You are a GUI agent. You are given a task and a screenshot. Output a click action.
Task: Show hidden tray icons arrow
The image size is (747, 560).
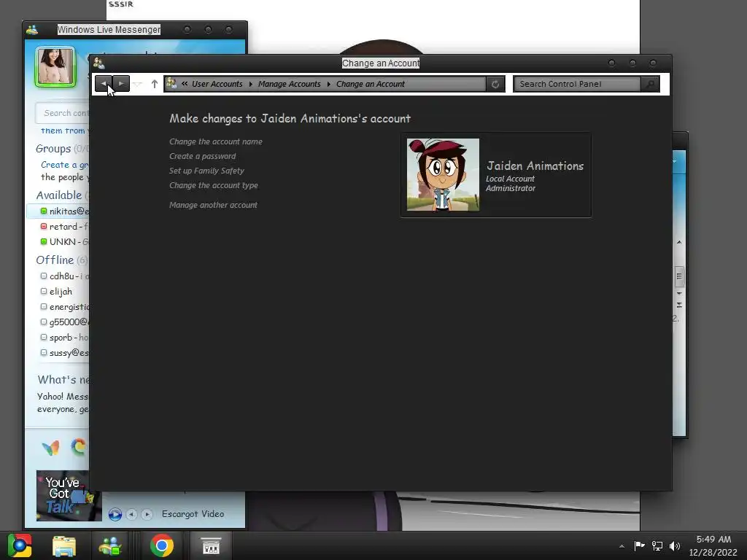(622, 546)
